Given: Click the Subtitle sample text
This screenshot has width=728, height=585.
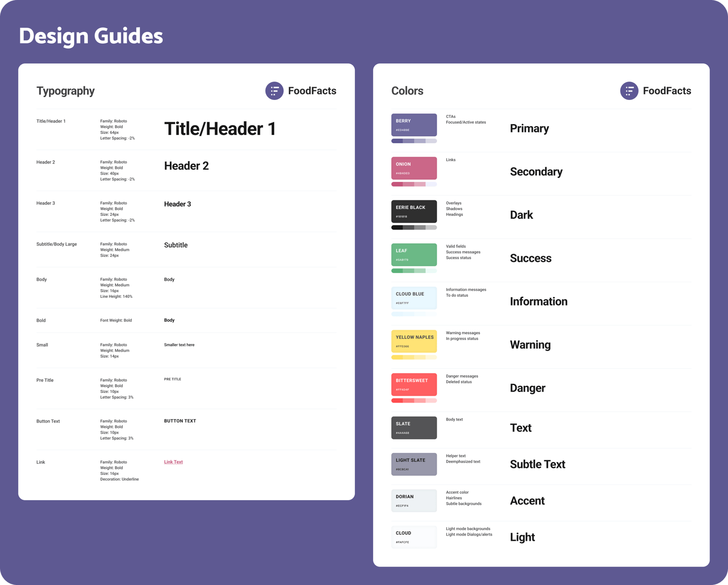Looking at the screenshot, I should pyautogui.click(x=176, y=245).
